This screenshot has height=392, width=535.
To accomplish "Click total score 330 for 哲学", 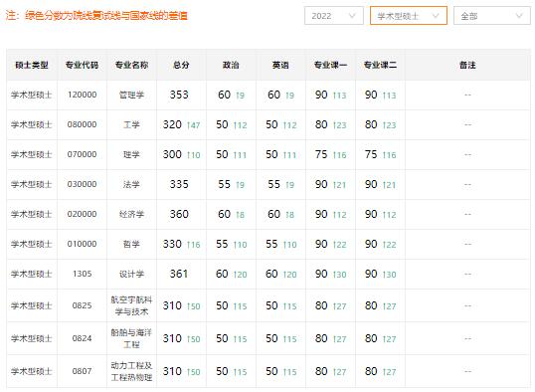I will [172, 244].
